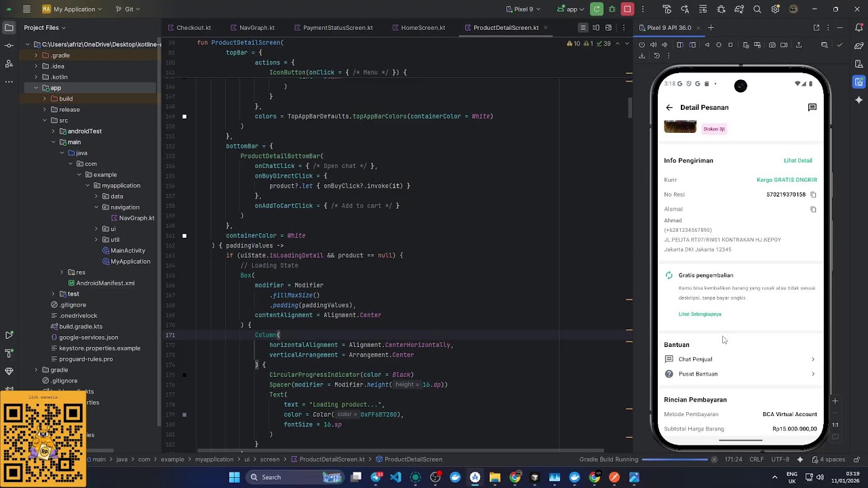This screenshot has height=488, width=868.
Task: Open the Project tool window icon
Action: (9, 28)
